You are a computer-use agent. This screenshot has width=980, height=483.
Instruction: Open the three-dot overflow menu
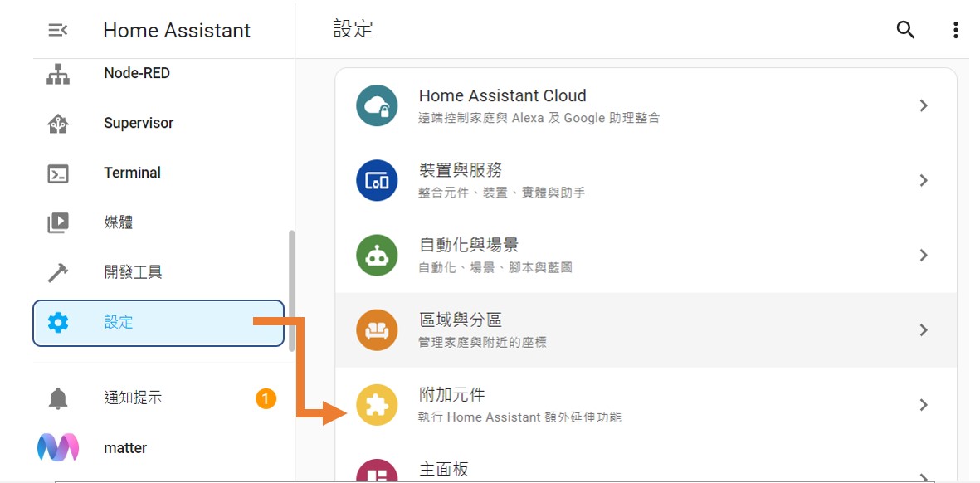coord(956,31)
